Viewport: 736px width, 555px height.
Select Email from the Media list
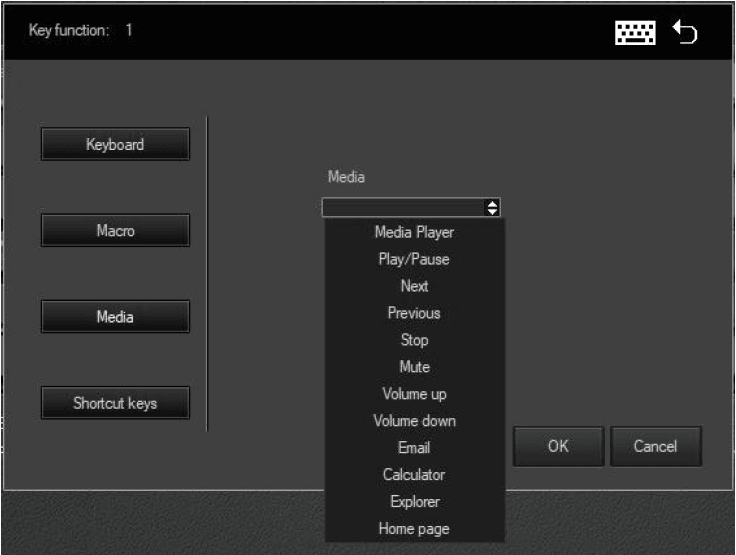pyautogui.click(x=414, y=448)
